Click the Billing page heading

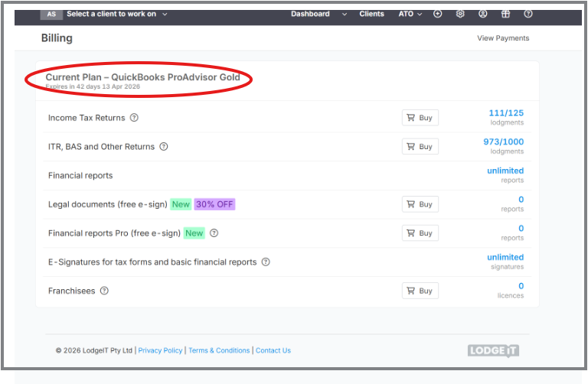pos(57,38)
